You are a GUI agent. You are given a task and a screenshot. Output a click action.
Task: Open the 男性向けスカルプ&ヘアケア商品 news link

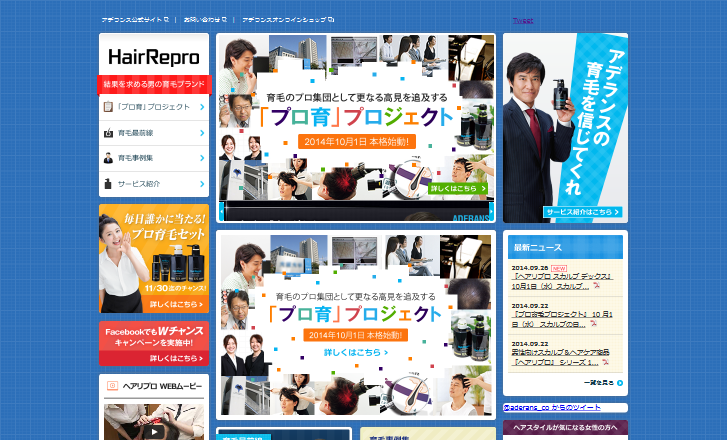561,357
